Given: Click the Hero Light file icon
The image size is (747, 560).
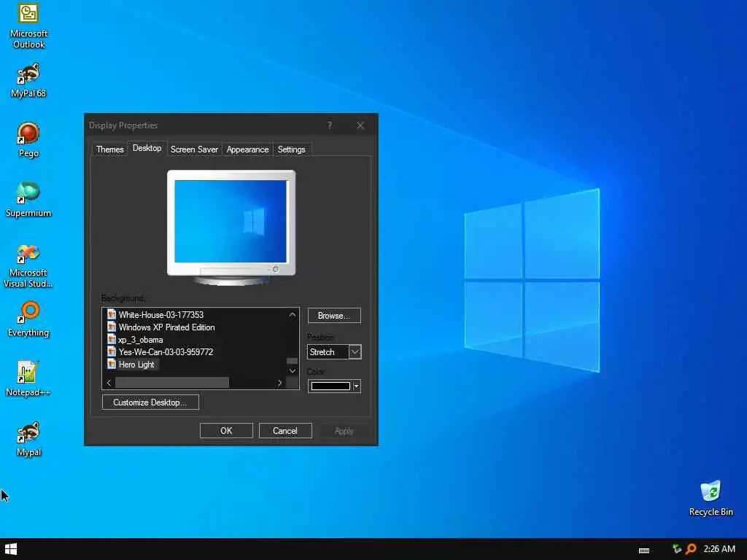Looking at the screenshot, I should pyautogui.click(x=112, y=364).
